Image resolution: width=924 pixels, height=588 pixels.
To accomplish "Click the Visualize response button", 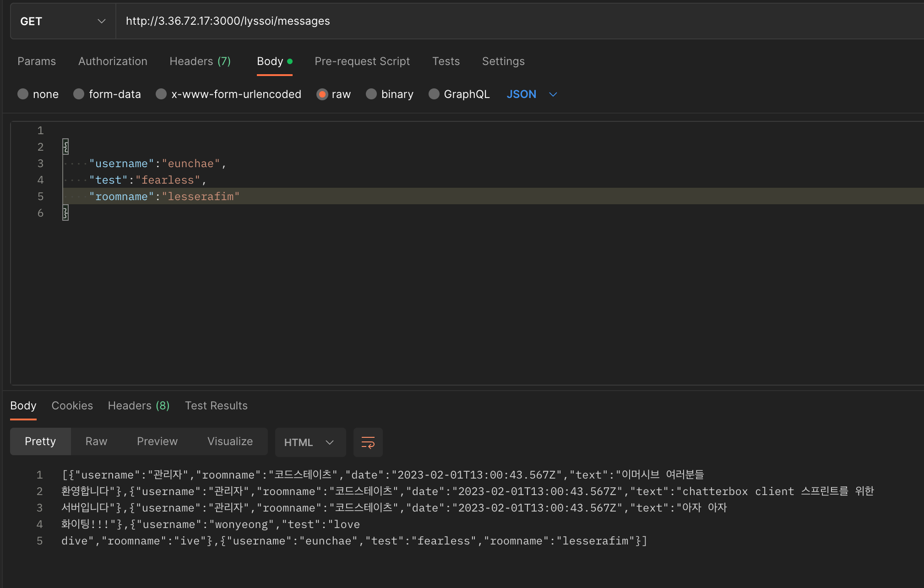I will click(230, 441).
